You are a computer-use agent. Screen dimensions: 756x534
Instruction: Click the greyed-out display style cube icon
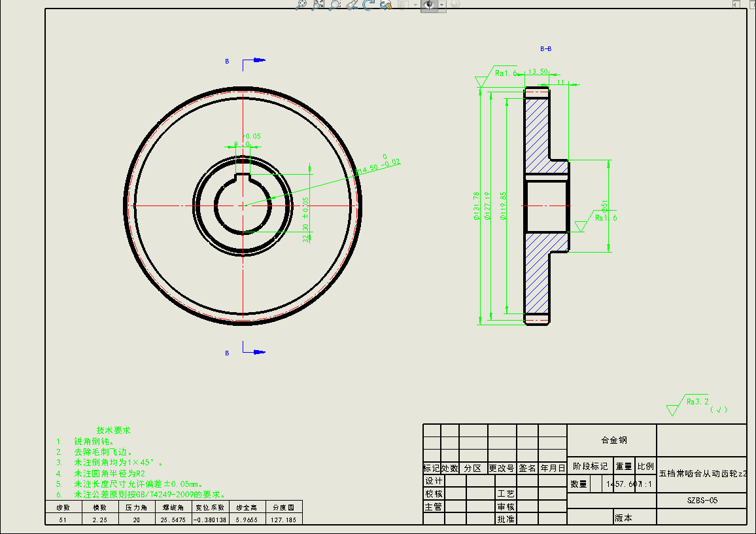403,4
